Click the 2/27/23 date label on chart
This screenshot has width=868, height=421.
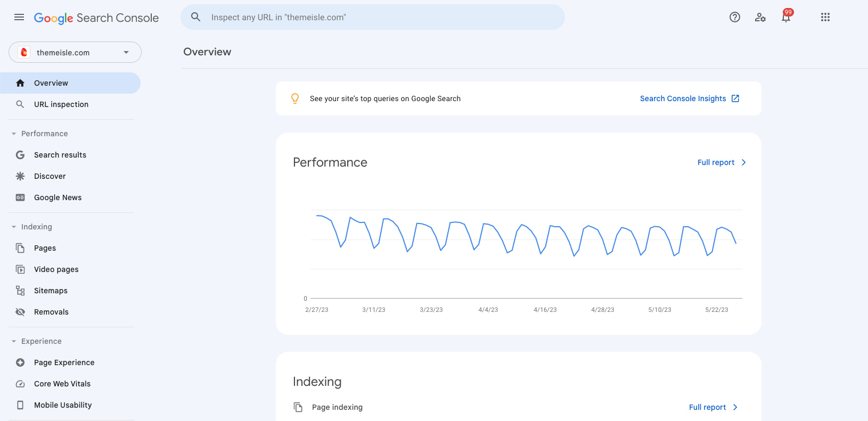[x=317, y=310]
